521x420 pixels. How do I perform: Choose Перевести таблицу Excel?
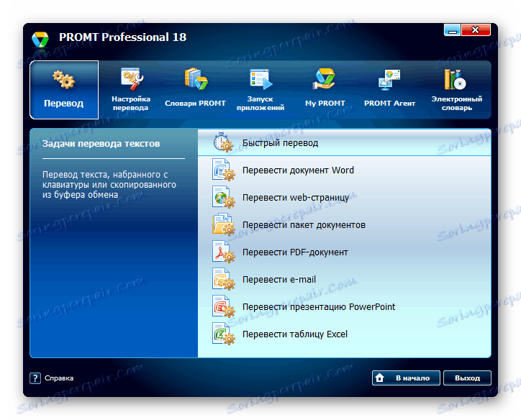[x=344, y=334]
